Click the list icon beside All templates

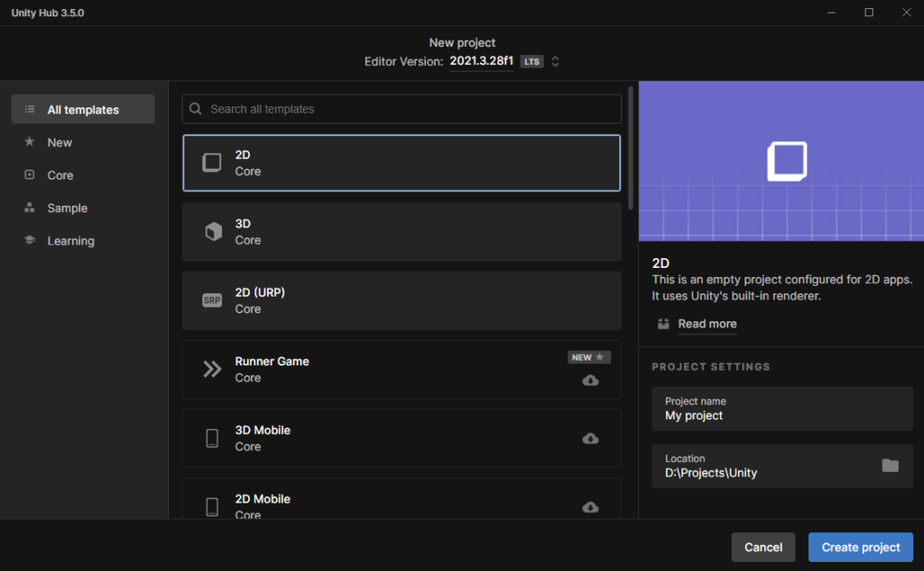(x=30, y=109)
